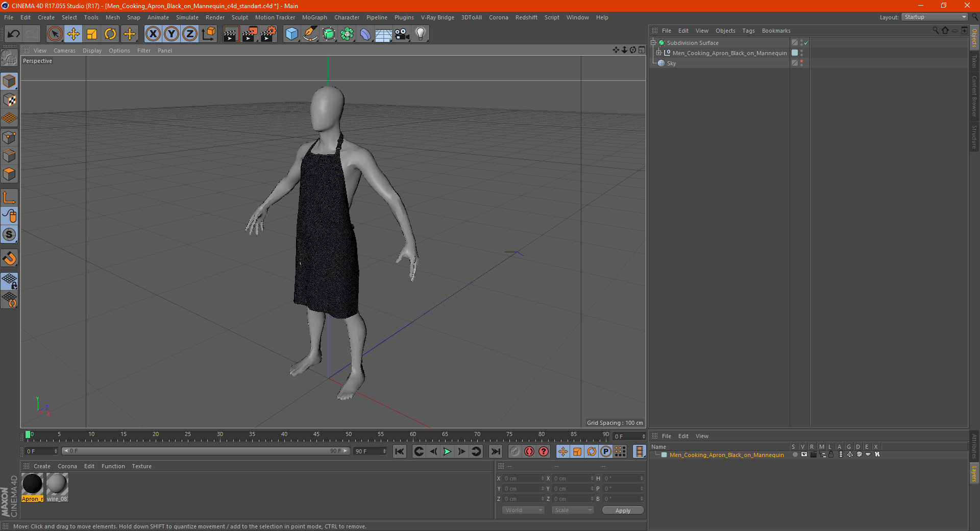This screenshot has width=980, height=531.
Task: Click the preview range slider bar
Action: [x=205, y=451]
